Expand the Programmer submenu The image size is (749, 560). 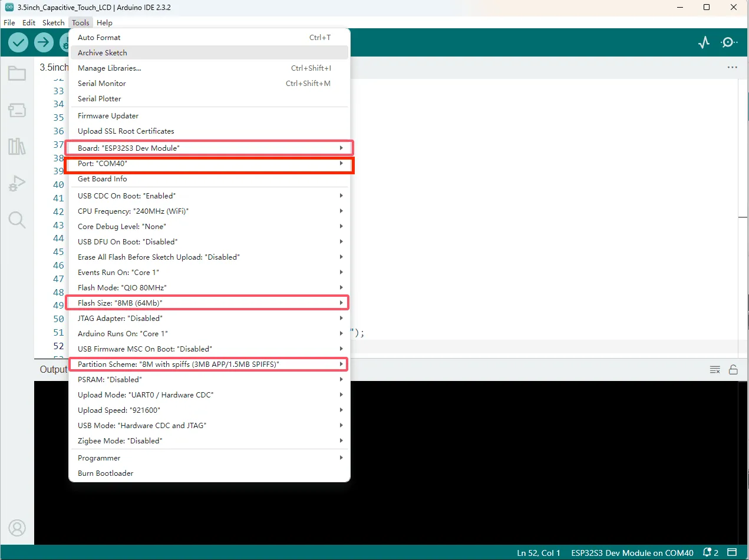[x=210, y=458]
